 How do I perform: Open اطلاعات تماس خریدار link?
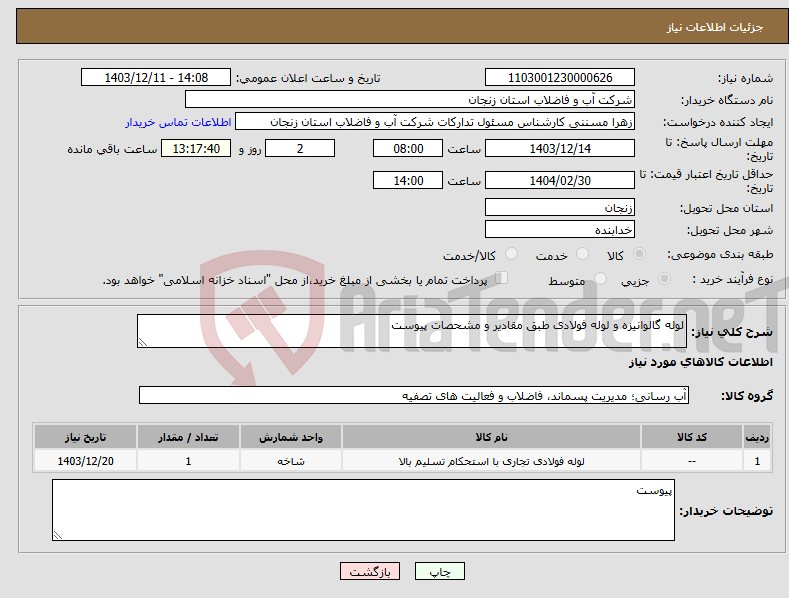tap(178, 122)
